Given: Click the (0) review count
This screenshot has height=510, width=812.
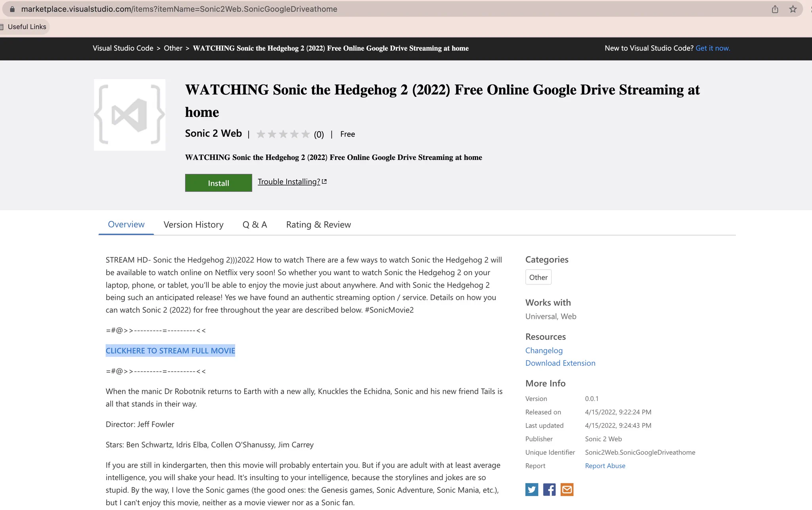Looking at the screenshot, I should pos(319,134).
